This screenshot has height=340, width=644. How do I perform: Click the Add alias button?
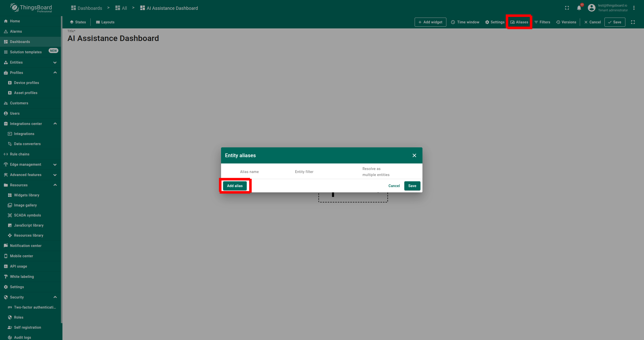coord(235,186)
